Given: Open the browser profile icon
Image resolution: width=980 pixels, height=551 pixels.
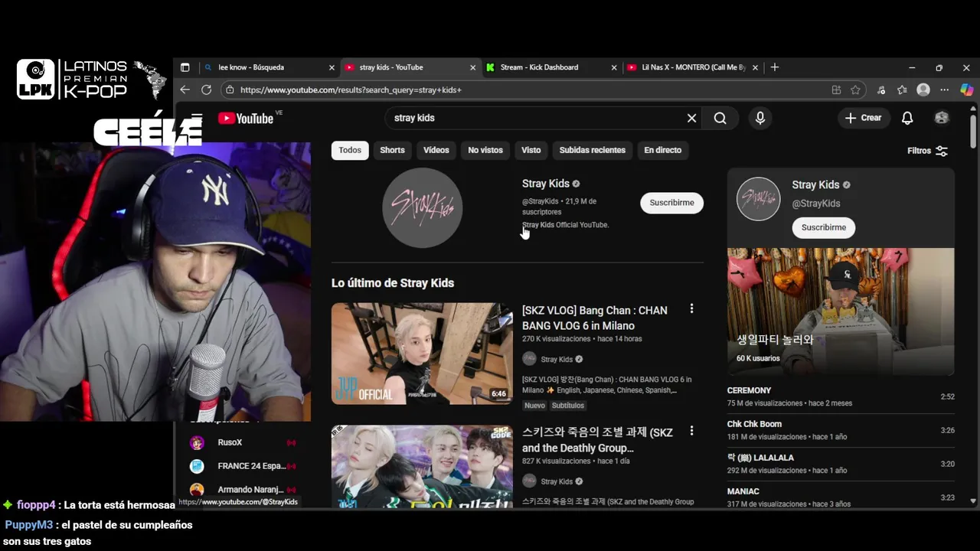Looking at the screenshot, I should click(923, 90).
